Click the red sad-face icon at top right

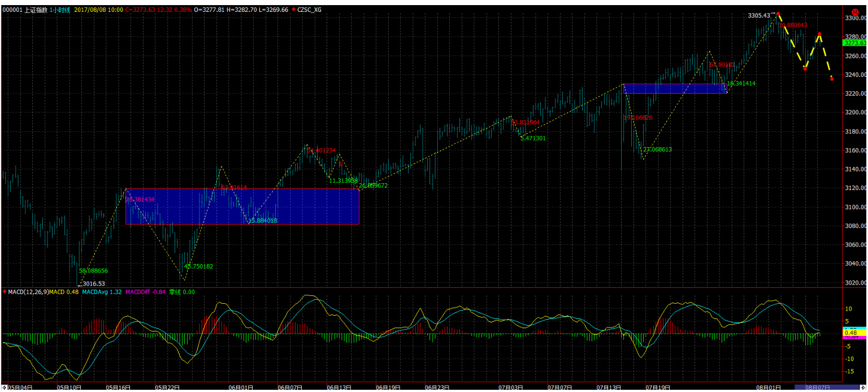[855, 11]
